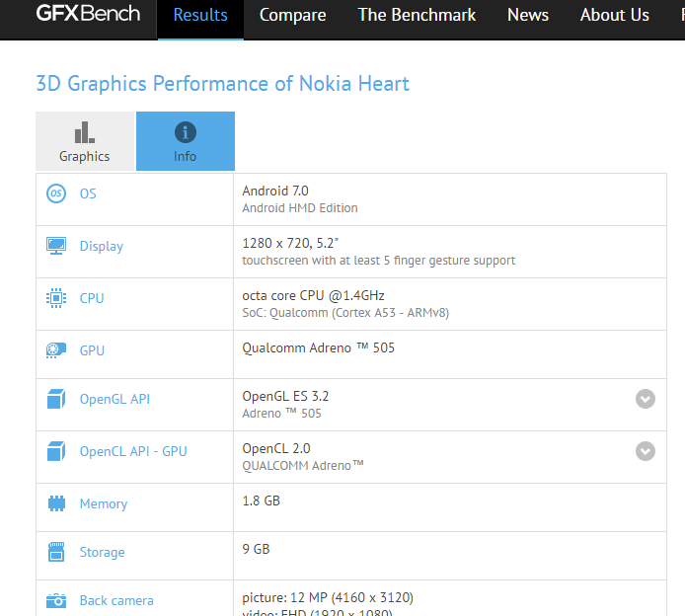
Task: Click the OpenGL API cube icon
Action: (x=56, y=399)
